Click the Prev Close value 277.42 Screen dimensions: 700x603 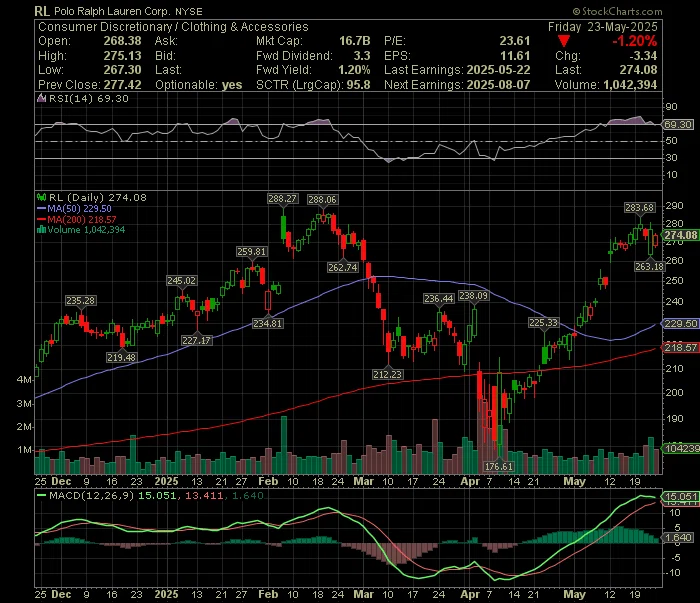click(122, 85)
